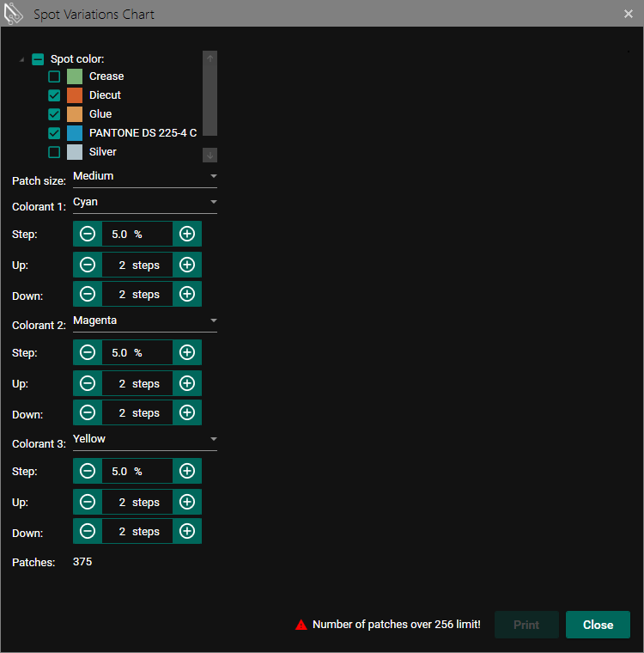The height and width of the screenshot is (653, 644).
Task: Increase Colorant 3 Step percentage
Action: (x=187, y=471)
